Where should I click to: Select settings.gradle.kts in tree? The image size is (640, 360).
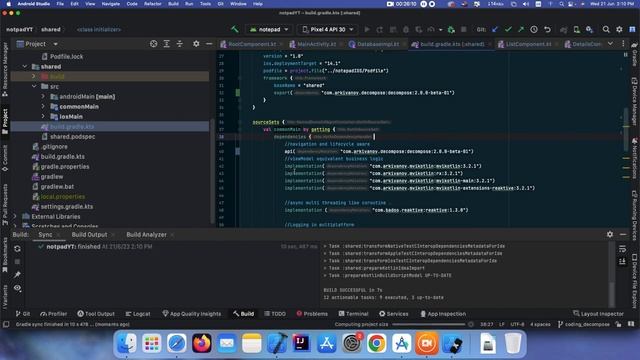[x=62, y=207]
